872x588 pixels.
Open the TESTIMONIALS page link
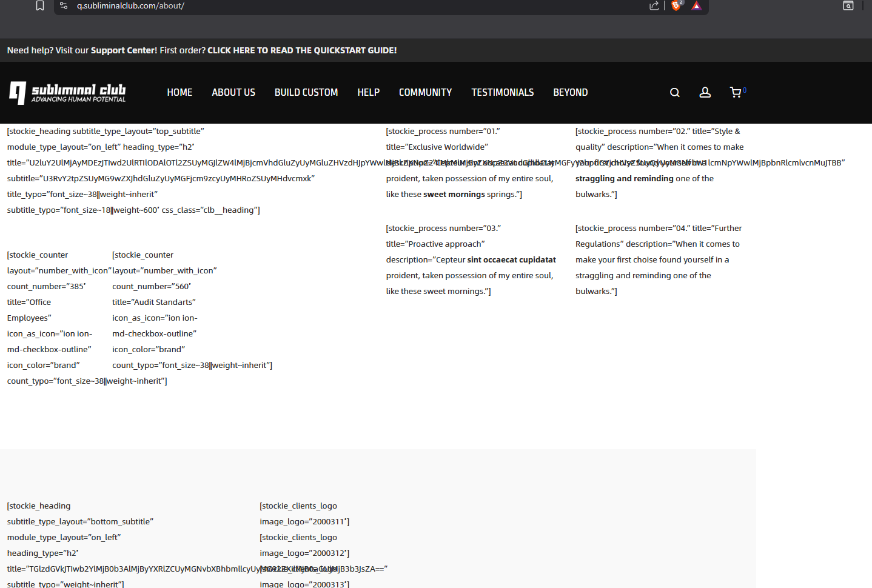502,93
